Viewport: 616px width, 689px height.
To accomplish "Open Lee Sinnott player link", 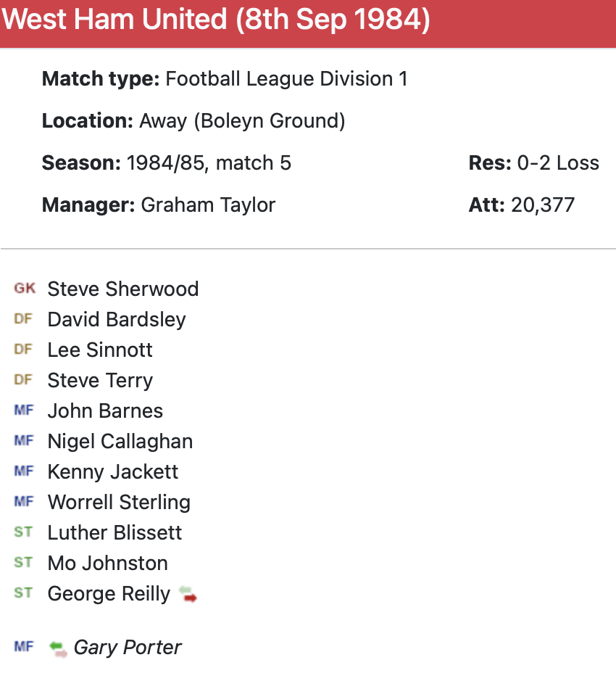I will pyautogui.click(x=100, y=350).
